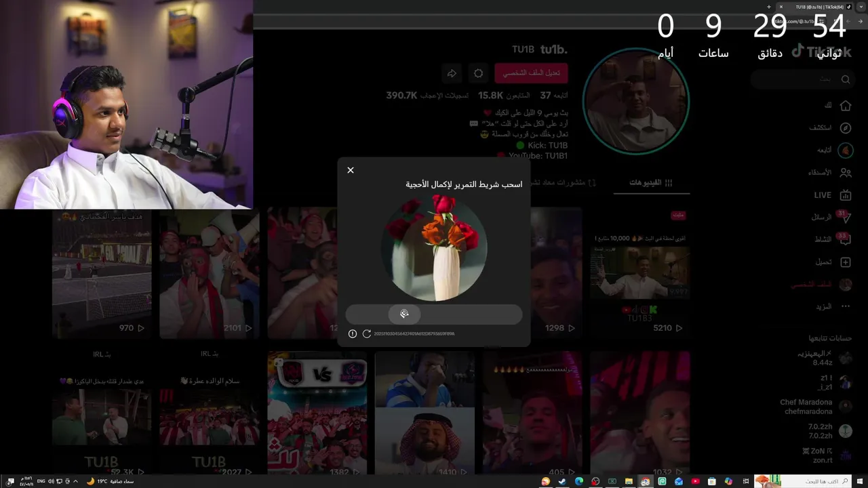
Task: Open Task View on the taskbar
Action: pos(746,481)
